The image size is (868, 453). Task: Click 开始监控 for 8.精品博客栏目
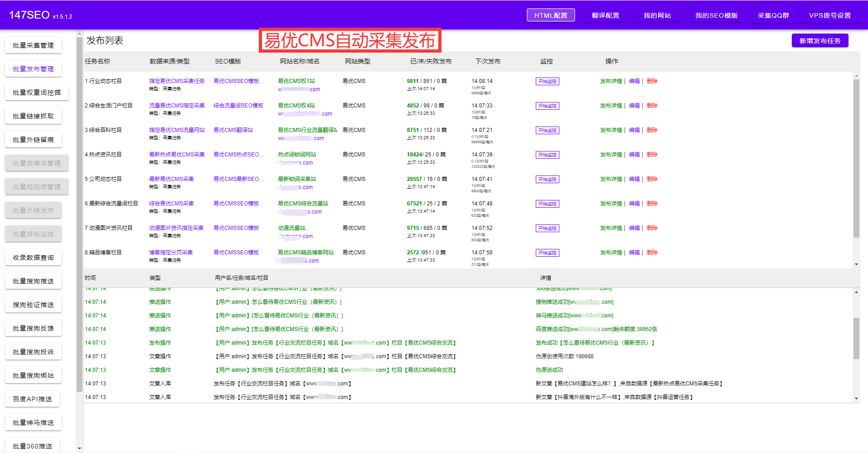tap(547, 253)
